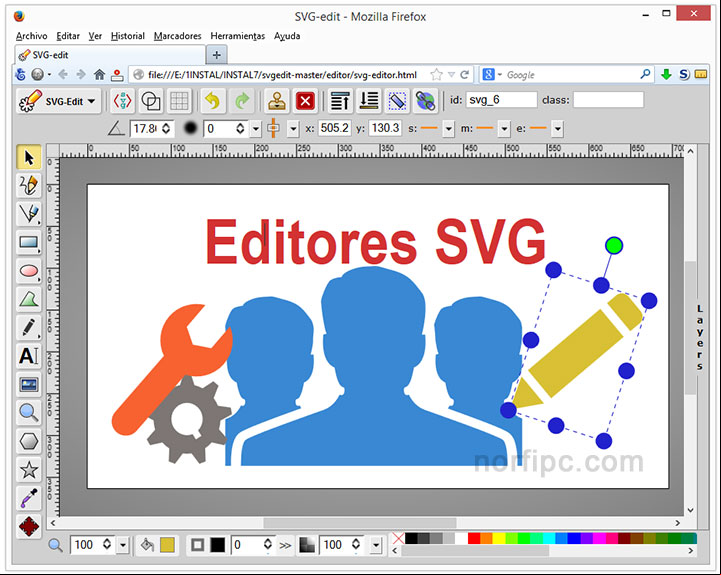Open the SVG source editor
The height and width of the screenshot is (575, 721).
pos(123,101)
